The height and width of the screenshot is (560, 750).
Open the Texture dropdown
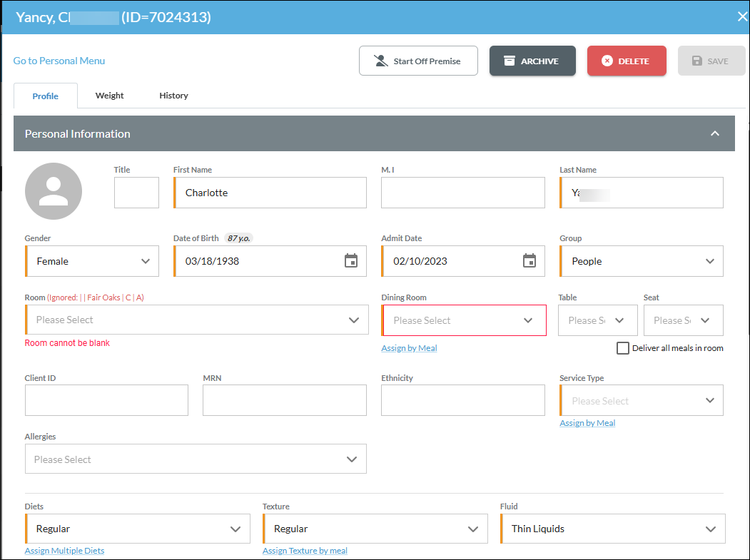[x=375, y=529]
